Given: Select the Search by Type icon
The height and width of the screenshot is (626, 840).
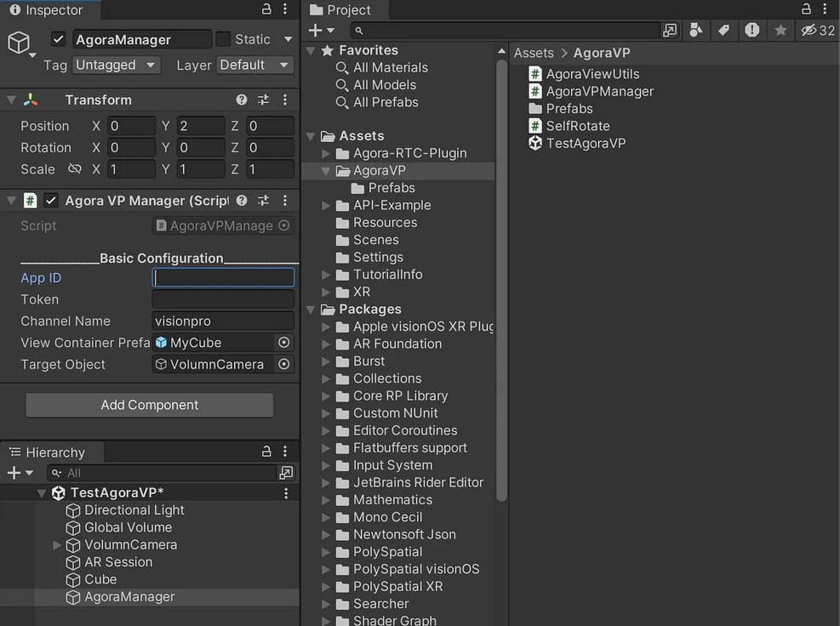Looking at the screenshot, I should pyautogui.click(x=696, y=30).
